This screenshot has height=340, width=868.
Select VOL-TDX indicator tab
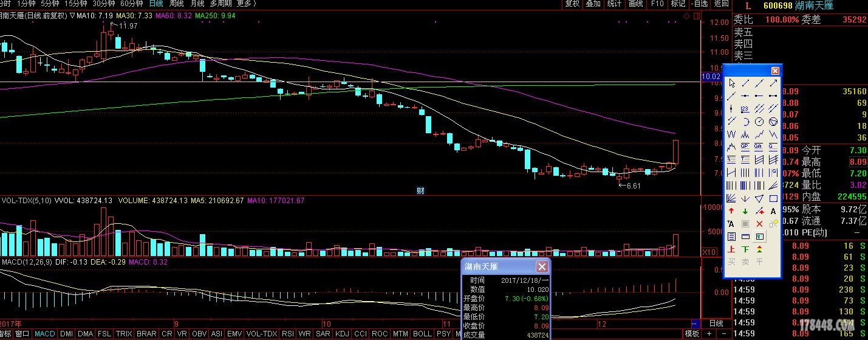(x=262, y=334)
